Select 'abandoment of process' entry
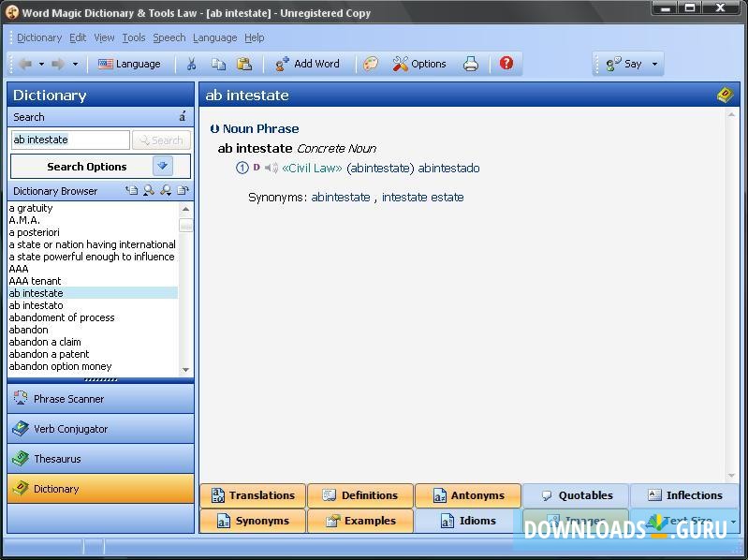Screen dimensions: 748x560 [x=62, y=317]
